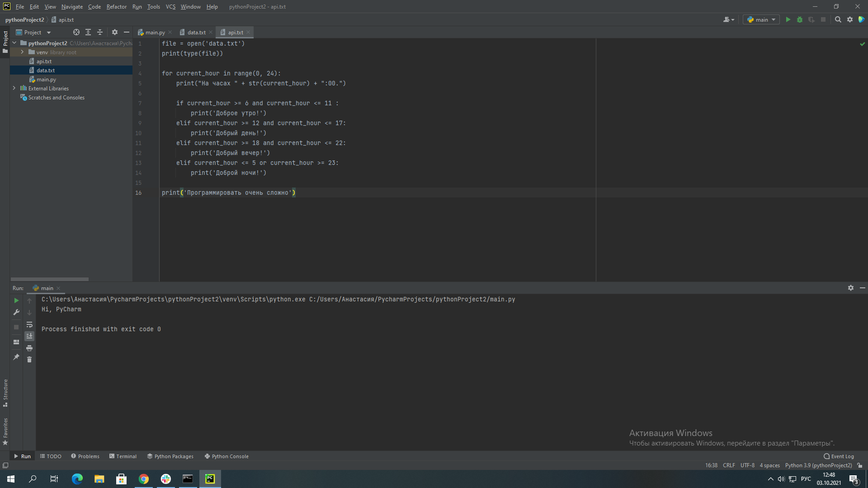Open the Project view selector dropdown
The width and height of the screenshot is (868, 488).
pyautogui.click(x=33, y=33)
